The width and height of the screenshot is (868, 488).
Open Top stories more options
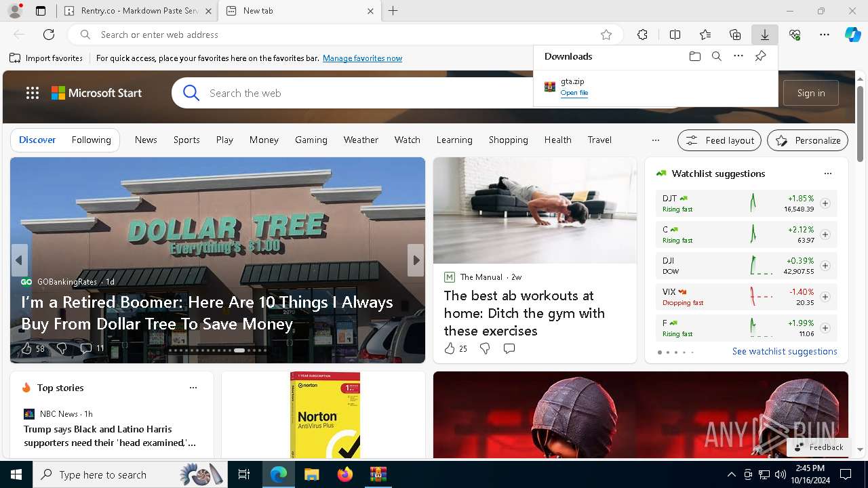click(x=193, y=388)
